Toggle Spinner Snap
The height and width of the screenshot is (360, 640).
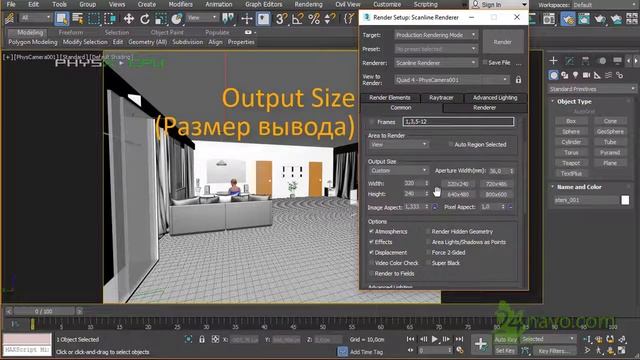click(330, 18)
